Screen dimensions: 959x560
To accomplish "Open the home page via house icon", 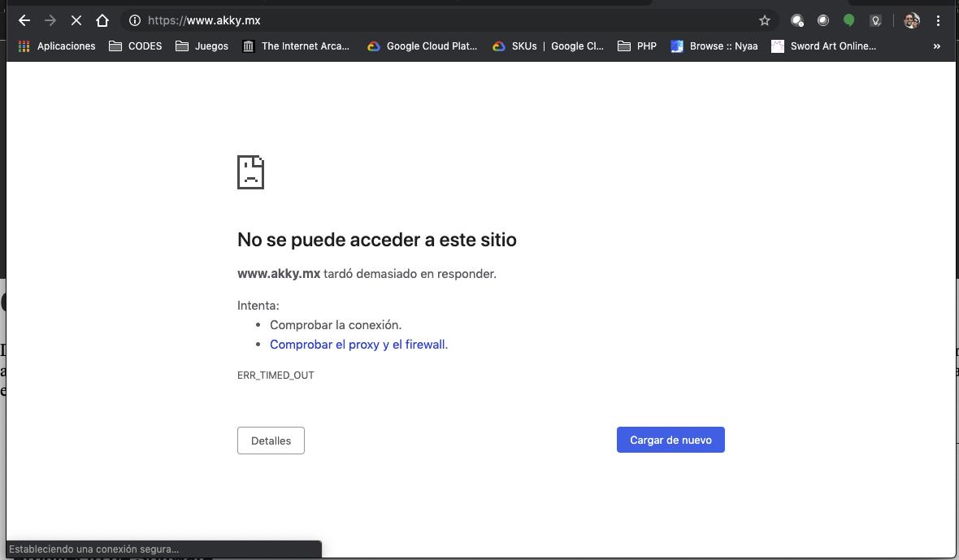I will point(102,20).
